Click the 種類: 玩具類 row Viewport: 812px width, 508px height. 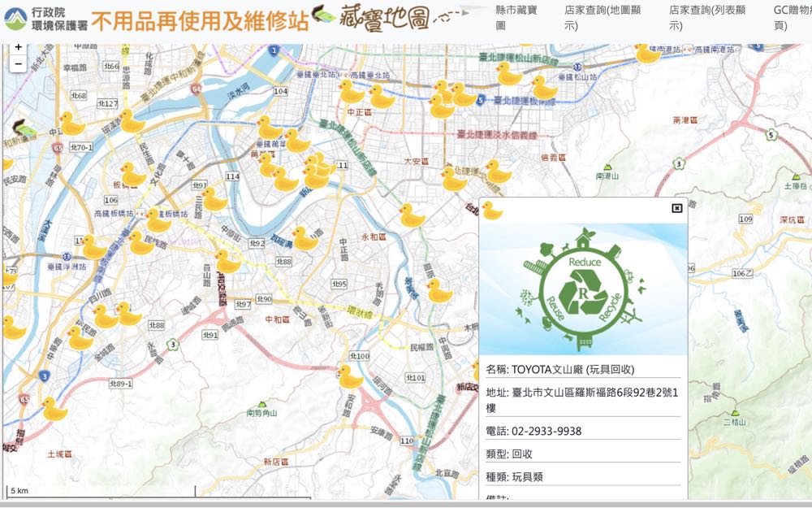(x=582, y=477)
